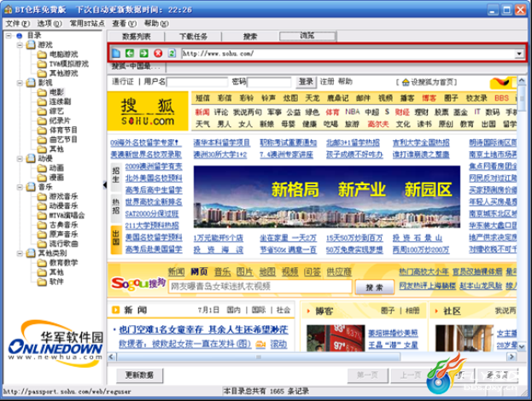Viewport: 532px width, 401px height.
Task: Open the 古典音乐 folder icon
Action: (42, 225)
